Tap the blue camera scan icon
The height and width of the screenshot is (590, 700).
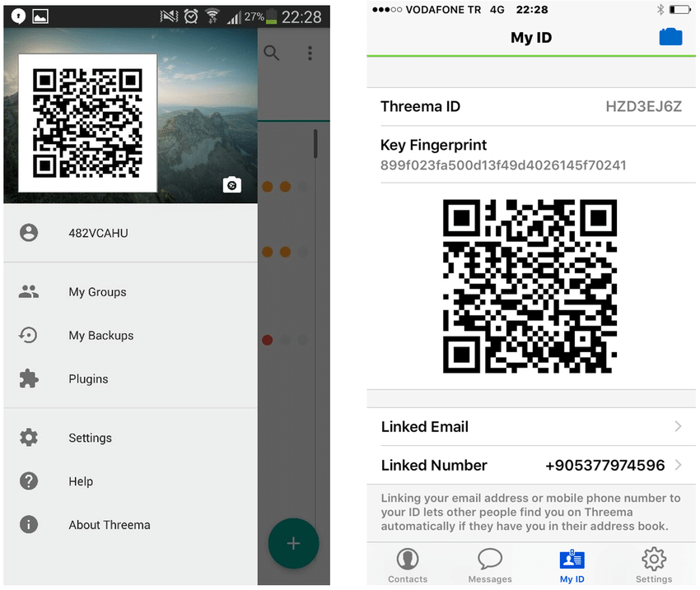(x=670, y=37)
